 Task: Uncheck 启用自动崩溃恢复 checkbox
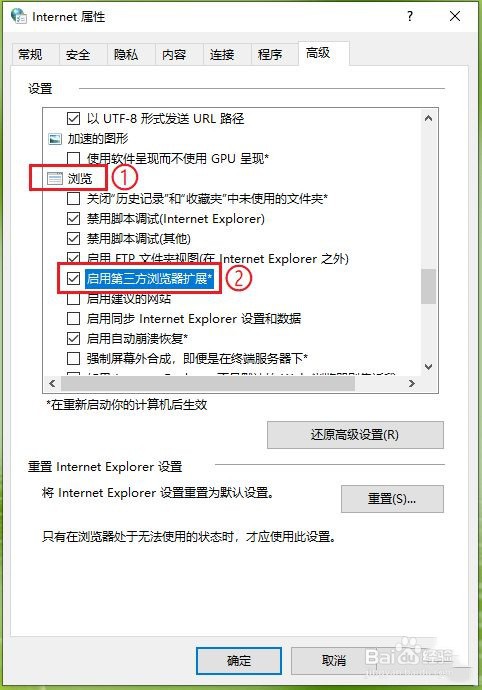(x=73, y=338)
